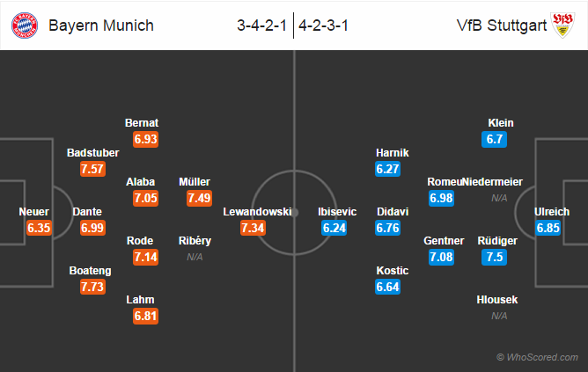588x372 pixels.
Task: Select the 4-2-3-1 formation label
Action: [324, 26]
